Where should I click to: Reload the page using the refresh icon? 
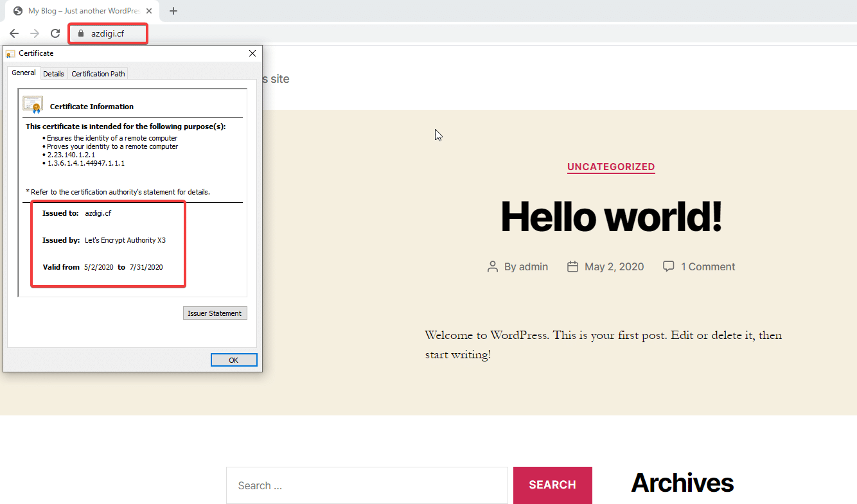point(55,33)
